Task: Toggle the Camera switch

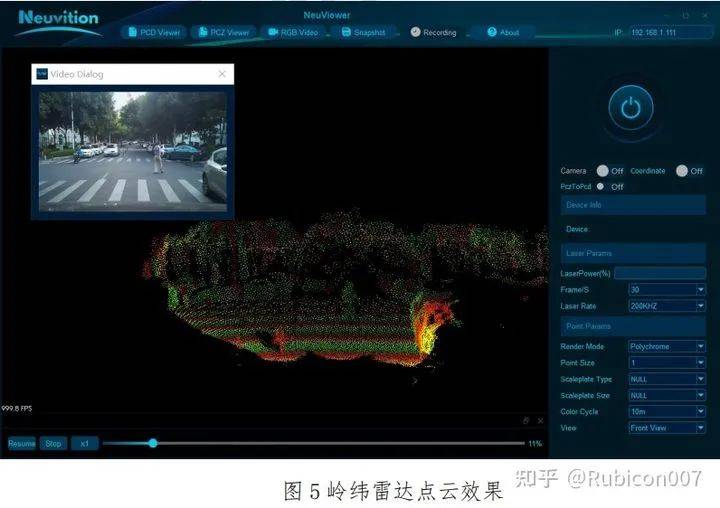Action: click(602, 171)
